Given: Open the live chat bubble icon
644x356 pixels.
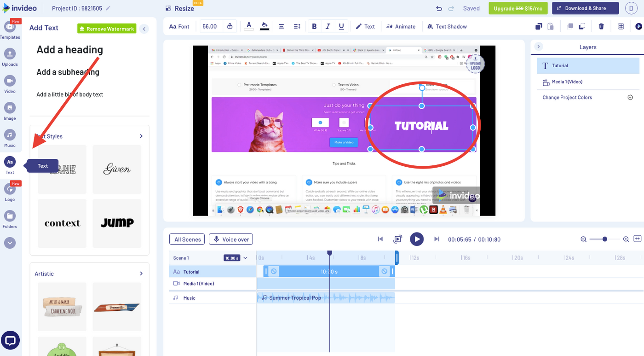Looking at the screenshot, I should pyautogui.click(x=10, y=341).
